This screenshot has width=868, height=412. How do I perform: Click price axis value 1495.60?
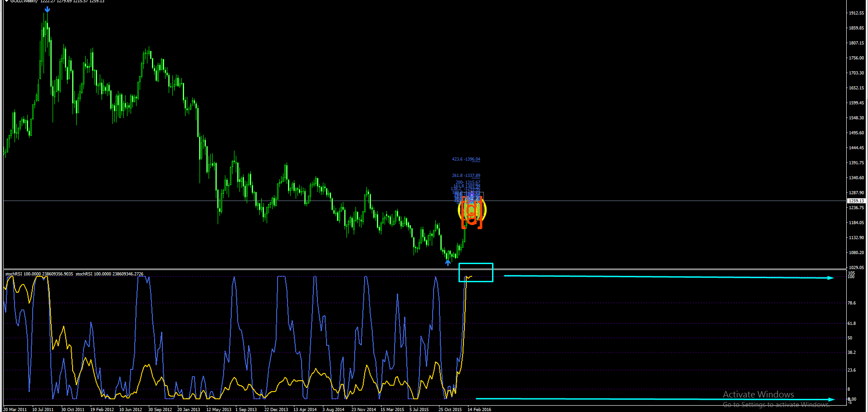(856, 133)
